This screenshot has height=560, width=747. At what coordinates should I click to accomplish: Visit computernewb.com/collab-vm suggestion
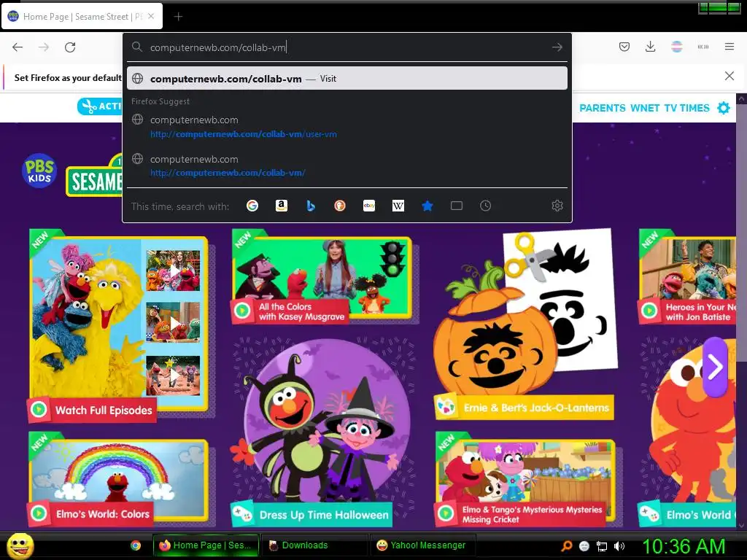point(347,79)
